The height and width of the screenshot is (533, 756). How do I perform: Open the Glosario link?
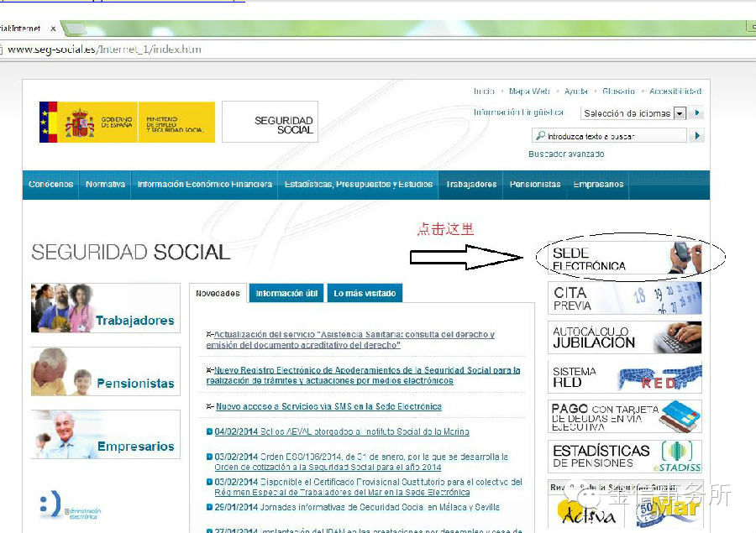click(x=618, y=91)
